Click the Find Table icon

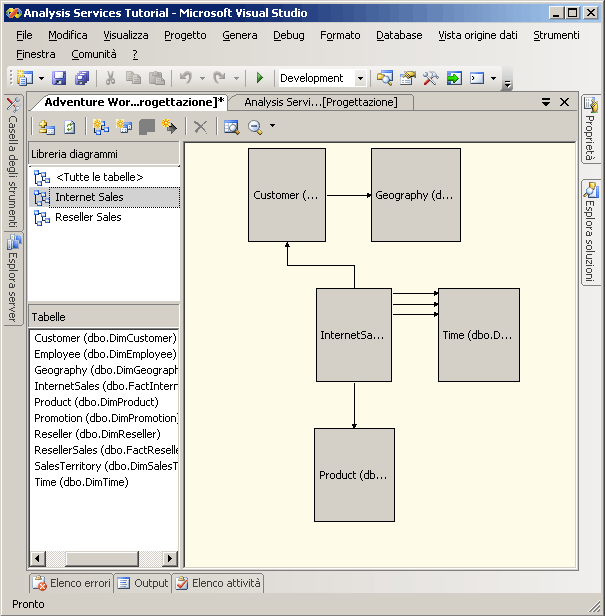(x=231, y=126)
